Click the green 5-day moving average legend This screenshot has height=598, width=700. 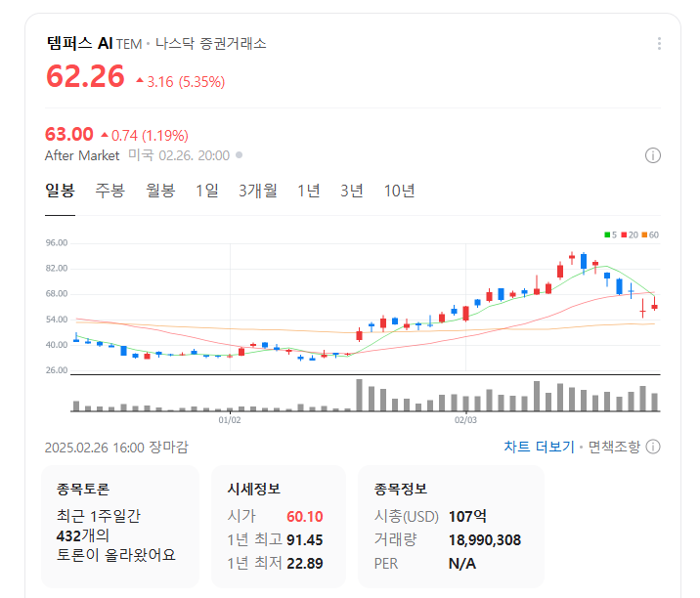(x=610, y=235)
